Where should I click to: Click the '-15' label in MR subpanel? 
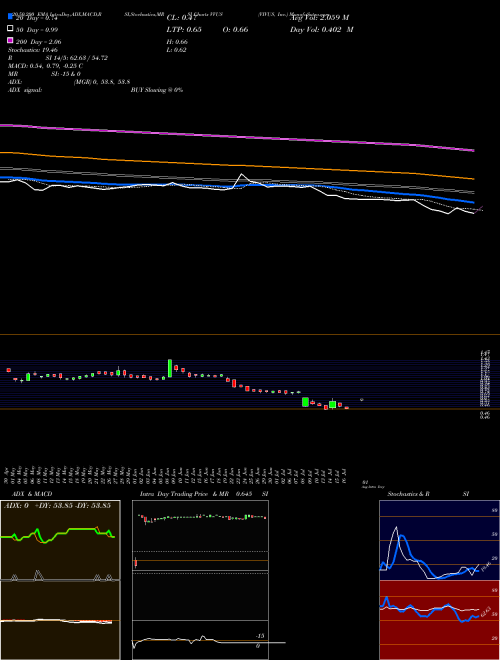(260, 636)
